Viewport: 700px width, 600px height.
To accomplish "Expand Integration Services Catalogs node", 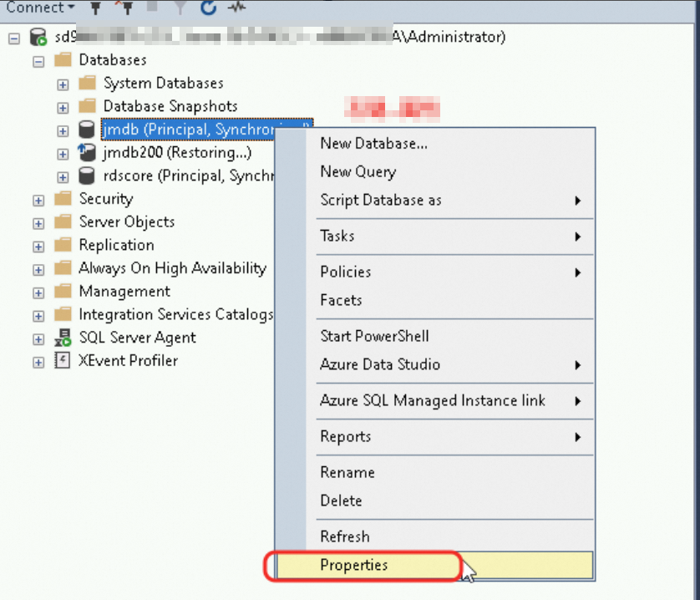I will 38,317.
